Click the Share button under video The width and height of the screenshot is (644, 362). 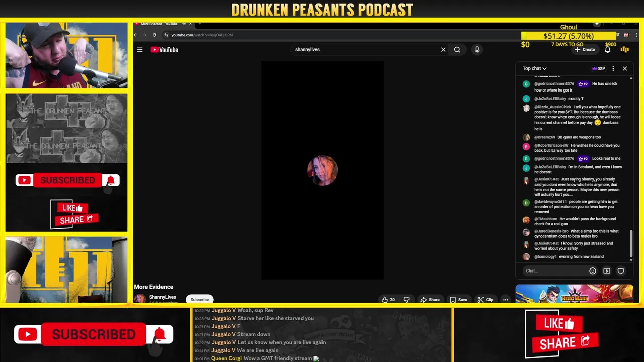point(430,300)
